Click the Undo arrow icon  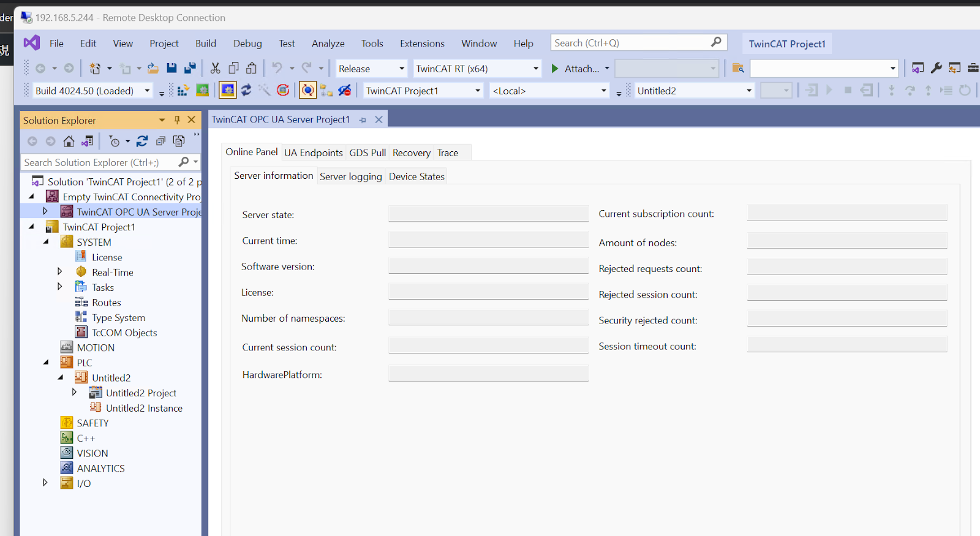coord(277,69)
